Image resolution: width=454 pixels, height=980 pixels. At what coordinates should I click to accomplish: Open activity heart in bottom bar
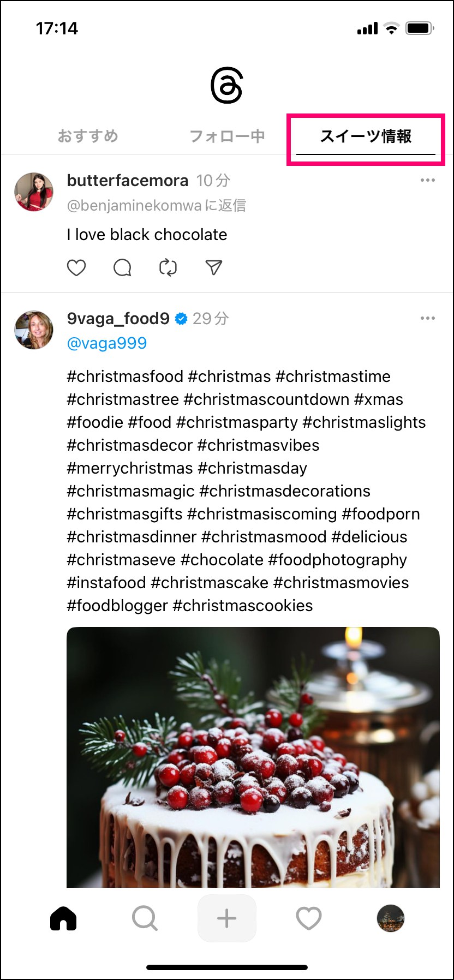pos(309,918)
